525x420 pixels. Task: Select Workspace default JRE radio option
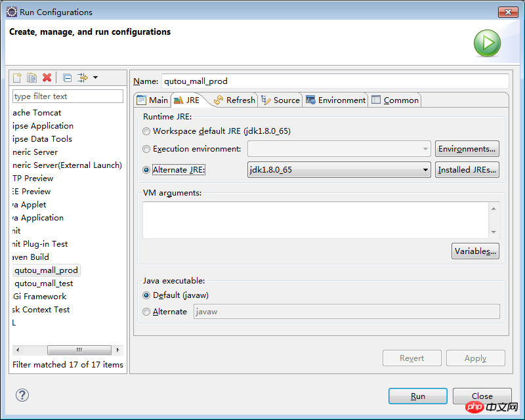(x=146, y=131)
